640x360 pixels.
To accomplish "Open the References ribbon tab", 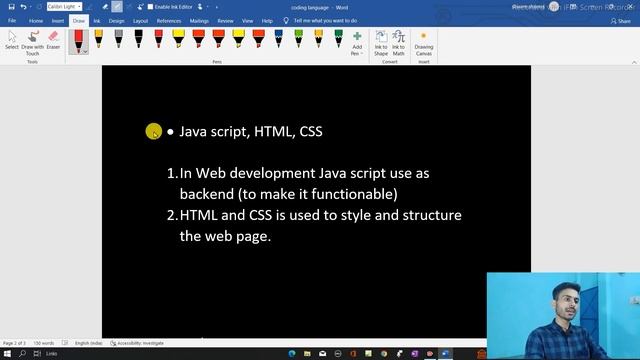I will [x=169, y=21].
